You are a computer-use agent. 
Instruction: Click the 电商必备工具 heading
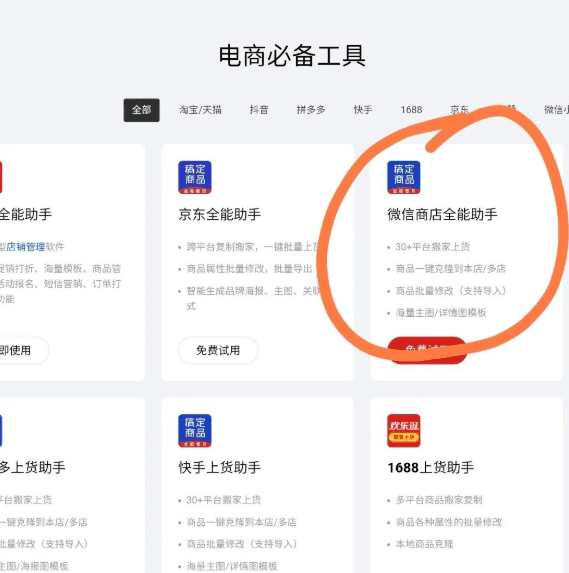pyautogui.click(x=292, y=56)
